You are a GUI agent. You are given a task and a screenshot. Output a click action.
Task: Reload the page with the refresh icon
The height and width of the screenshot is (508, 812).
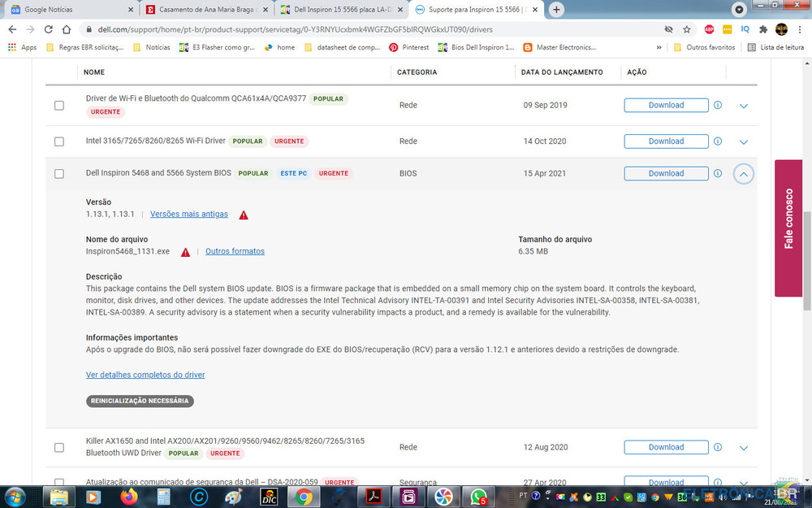click(47, 29)
